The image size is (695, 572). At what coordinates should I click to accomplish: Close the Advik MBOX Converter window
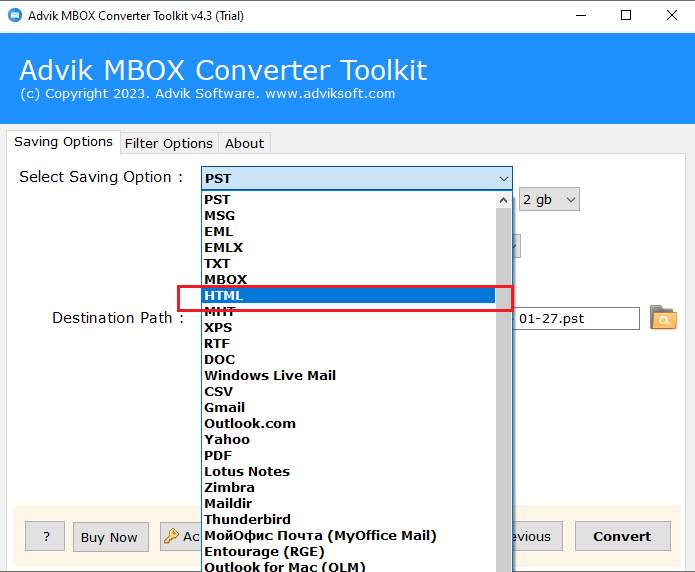coord(672,16)
